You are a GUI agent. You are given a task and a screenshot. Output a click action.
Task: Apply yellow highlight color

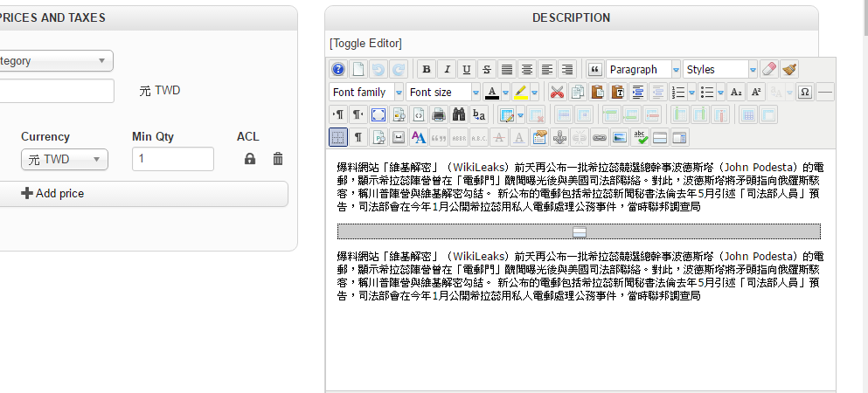coord(520,92)
